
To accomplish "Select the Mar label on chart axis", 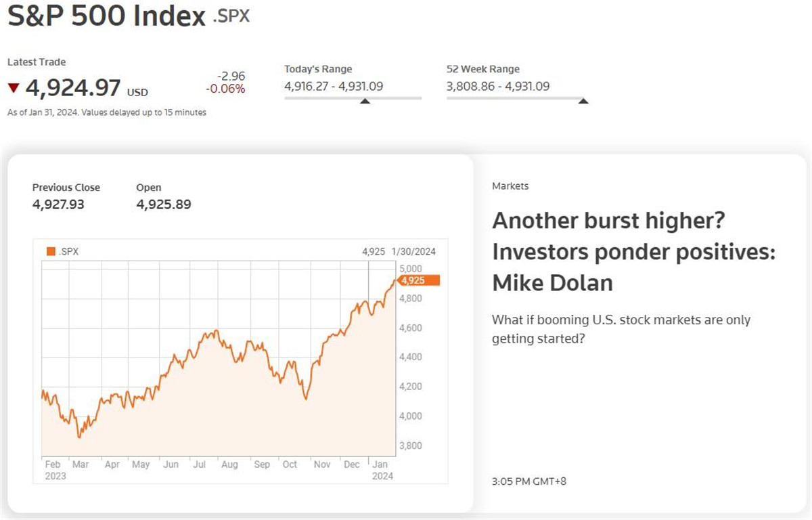I will point(80,464).
